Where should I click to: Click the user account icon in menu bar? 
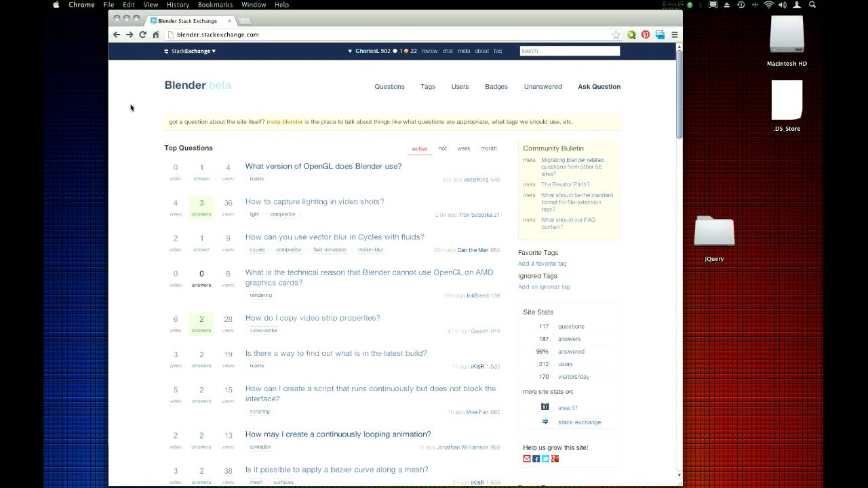[x=797, y=5]
